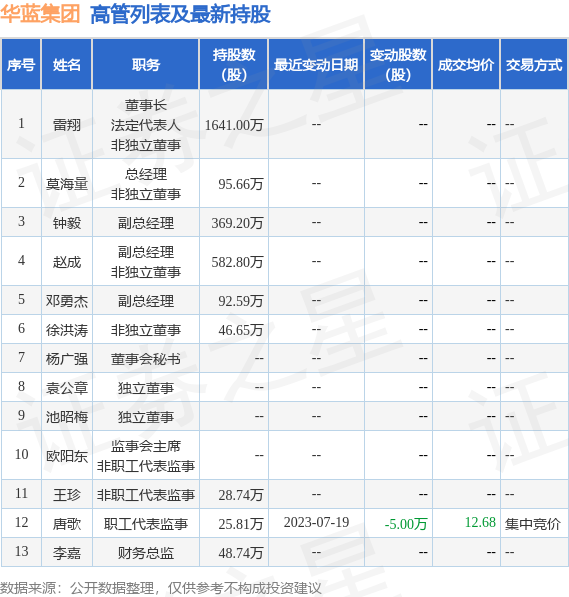Click 袁公章's position 独立董事
This screenshot has height=597, width=569.
click(145, 388)
